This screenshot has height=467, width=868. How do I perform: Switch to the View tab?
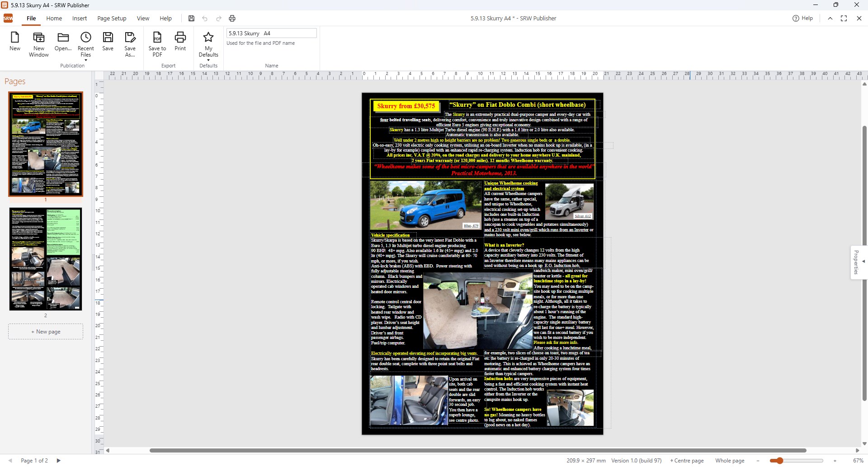143,19
